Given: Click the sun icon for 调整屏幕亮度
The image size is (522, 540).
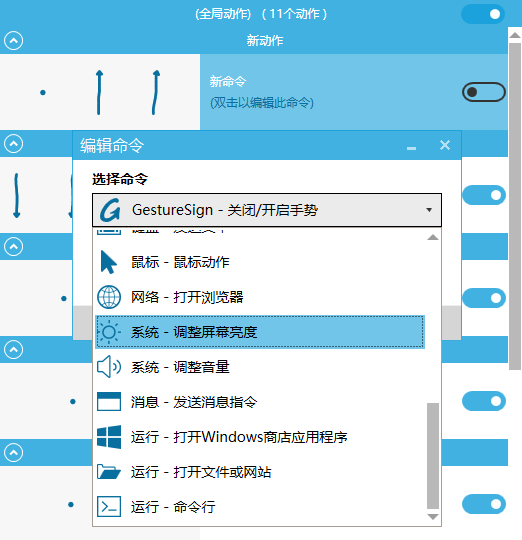Looking at the screenshot, I should 109,332.
